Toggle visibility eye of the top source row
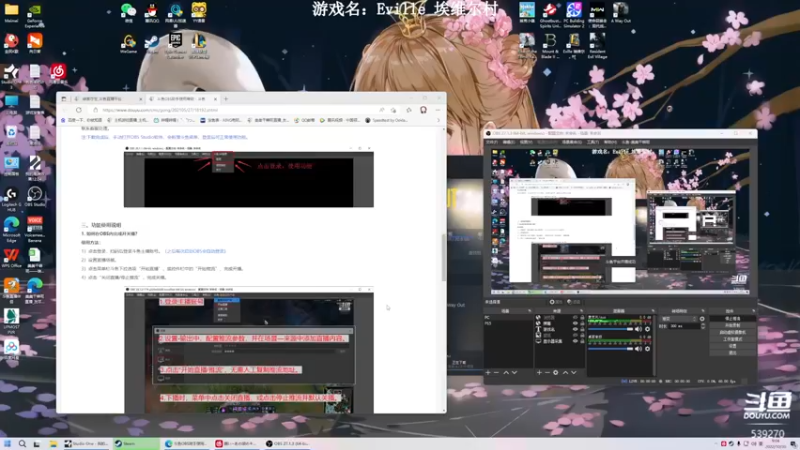Viewport: 800px width, 450px height. (576, 317)
